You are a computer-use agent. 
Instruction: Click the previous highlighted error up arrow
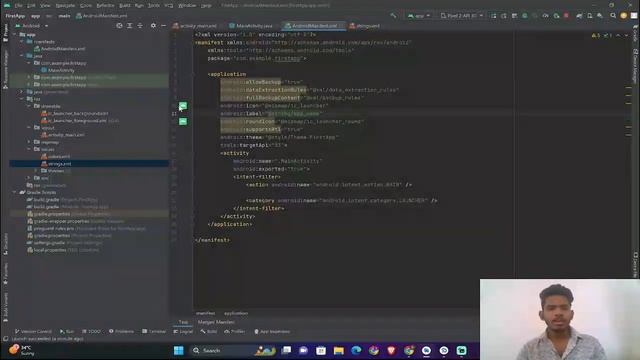click(618, 36)
